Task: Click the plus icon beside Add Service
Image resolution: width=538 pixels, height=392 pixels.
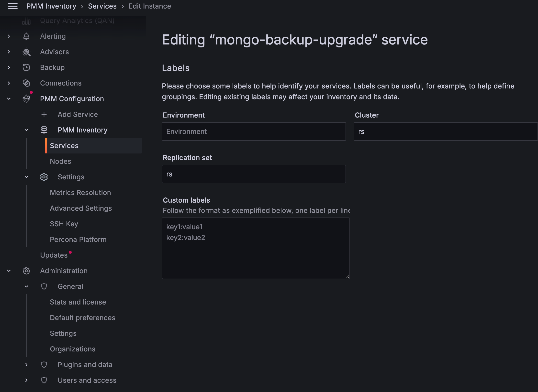Action: point(44,114)
